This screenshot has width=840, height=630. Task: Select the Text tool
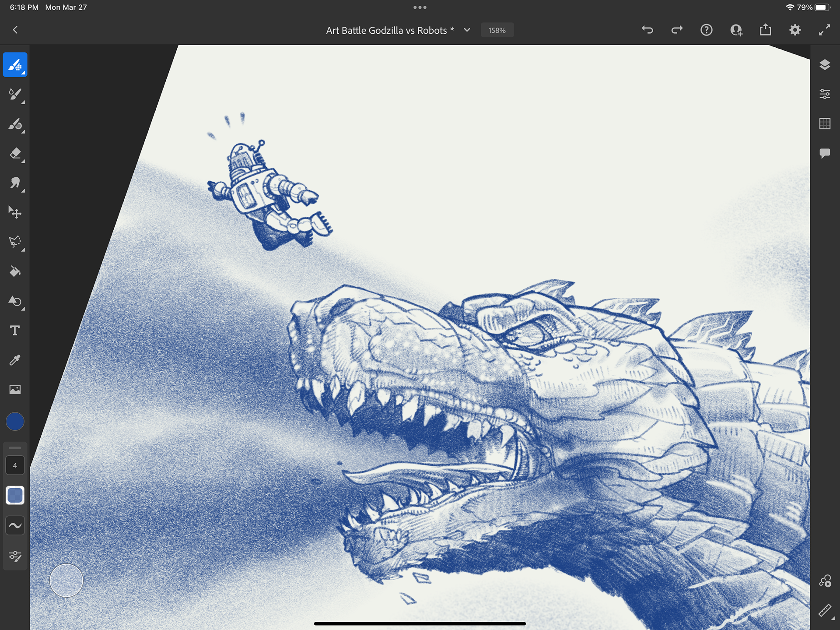pos(15,331)
